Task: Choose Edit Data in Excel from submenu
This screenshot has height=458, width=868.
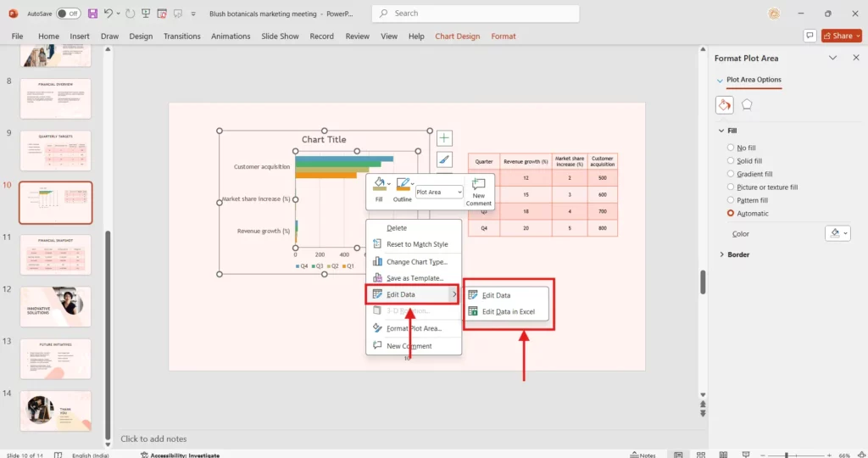Action: coord(508,311)
